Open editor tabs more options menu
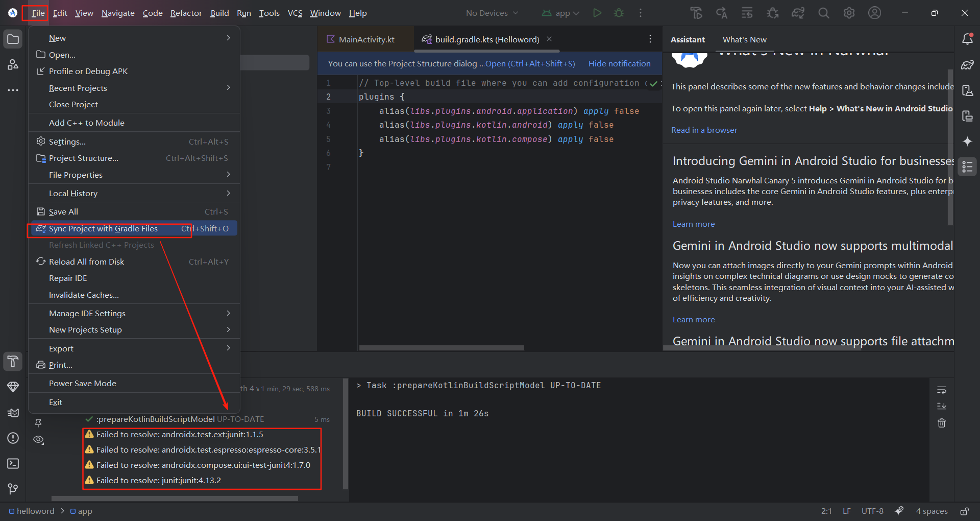Image resolution: width=980 pixels, height=521 pixels. [x=650, y=39]
